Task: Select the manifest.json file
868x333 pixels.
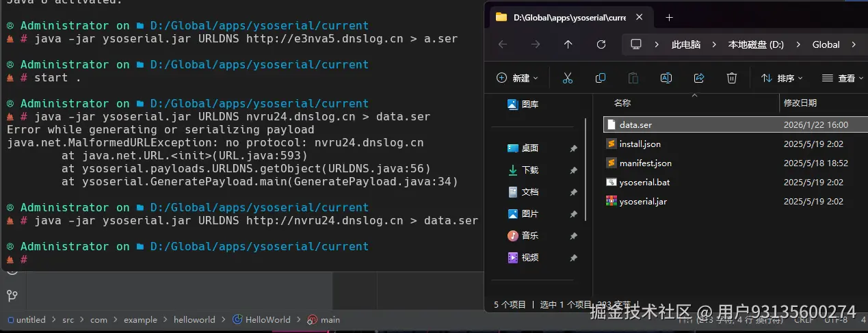Action: [735, 163]
